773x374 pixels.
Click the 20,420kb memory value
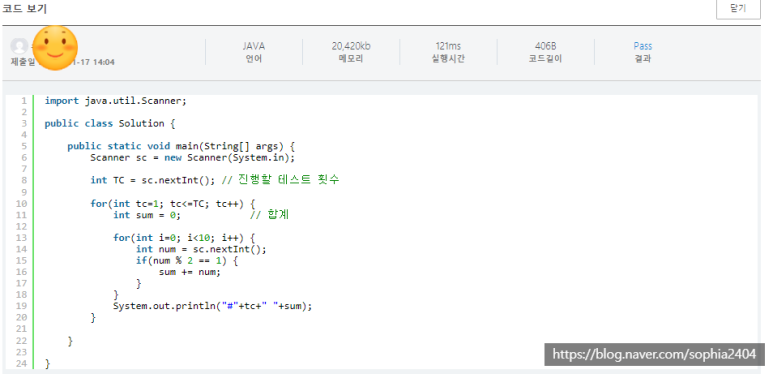[x=351, y=46]
